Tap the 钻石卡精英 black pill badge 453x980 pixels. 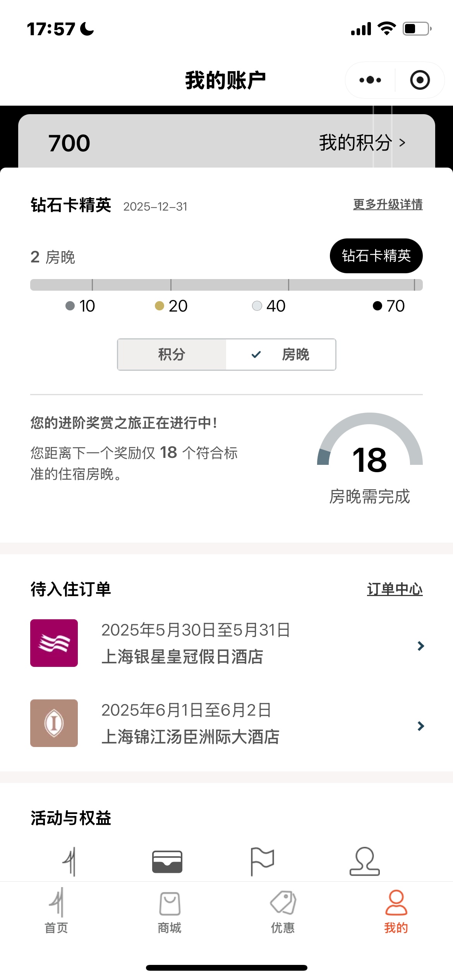click(376, 256)
